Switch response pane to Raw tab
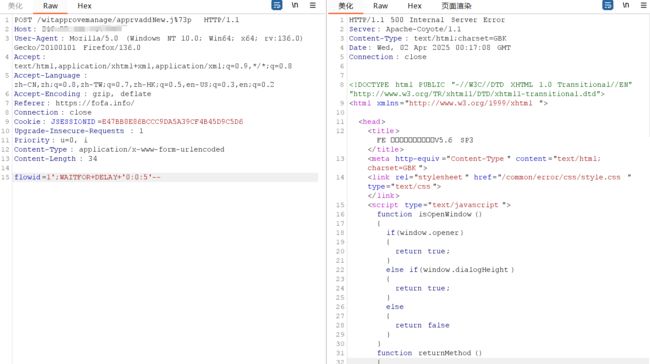Screen dimensions: 650x364 click(x=380, y=6)
